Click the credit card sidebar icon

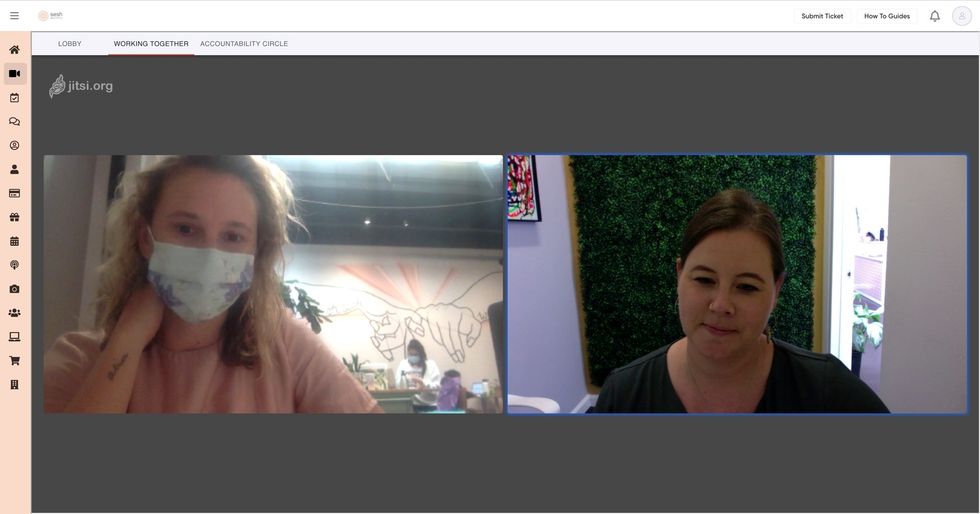coord(14,193)
